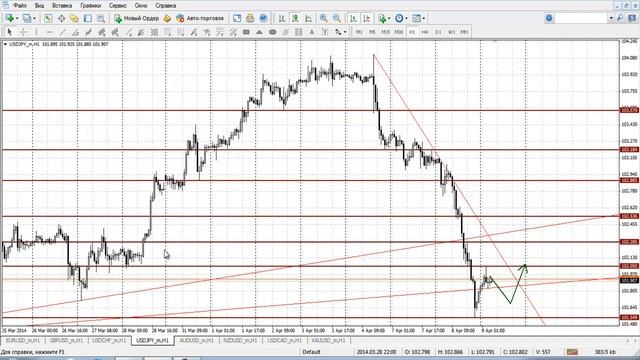This screenshot has height=360, width=640.
Task: Toggle chart shift
Action: [367, 18]
